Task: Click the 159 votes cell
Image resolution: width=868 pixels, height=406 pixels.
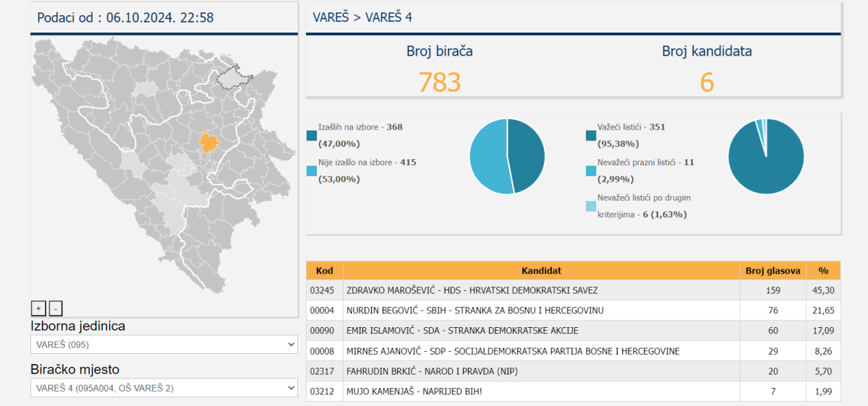Action: click(773, 290)
